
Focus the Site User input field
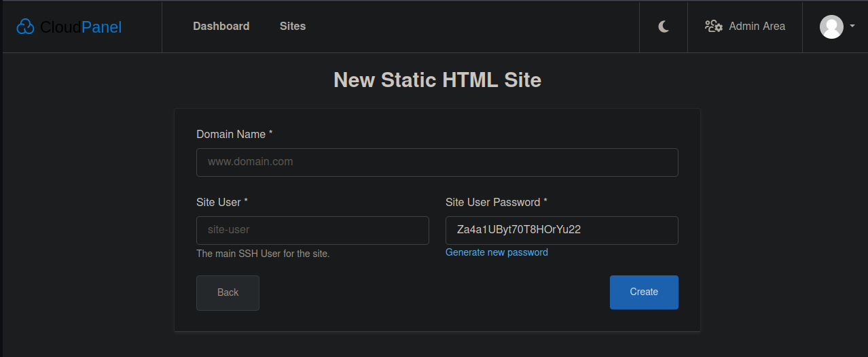(312, 231)
